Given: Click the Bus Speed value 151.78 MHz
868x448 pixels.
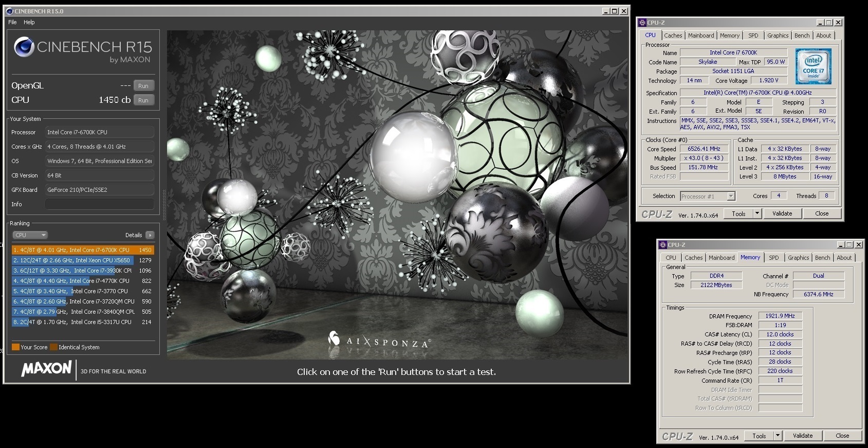Looking at the screenshot, I should click(x=704, y=167).
